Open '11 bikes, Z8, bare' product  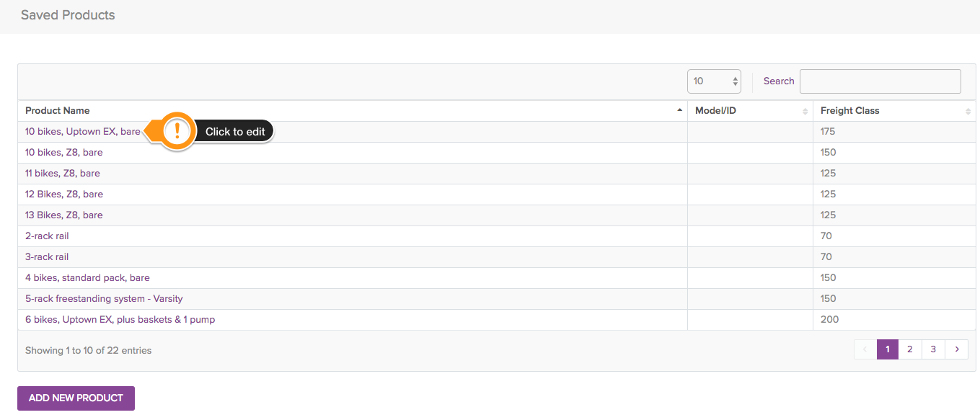(x=63, y=174)
